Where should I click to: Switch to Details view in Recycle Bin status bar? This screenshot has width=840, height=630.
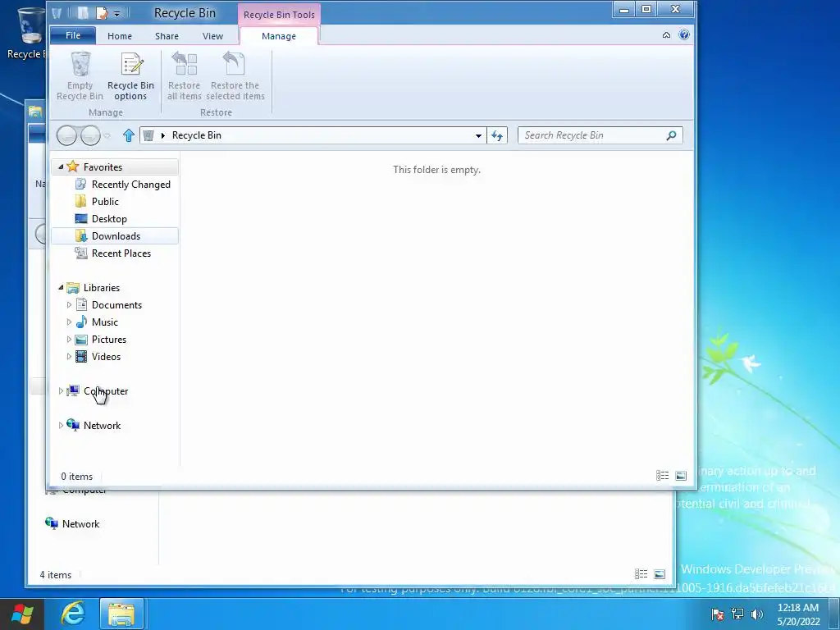click(662, 476)
